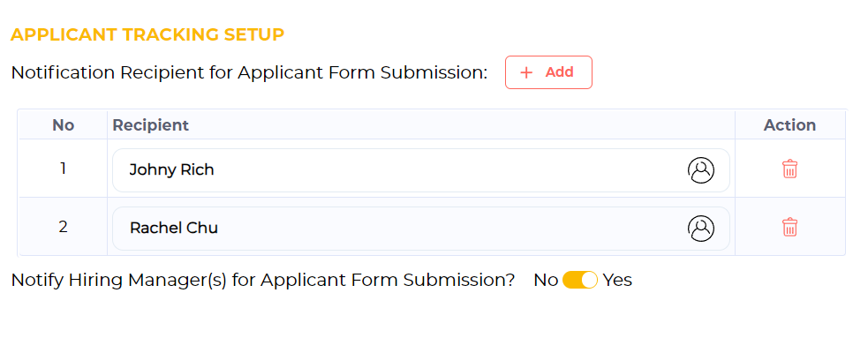
Task: Click Notification Recipient for Applicant Form Submission label
Action: 249,73
